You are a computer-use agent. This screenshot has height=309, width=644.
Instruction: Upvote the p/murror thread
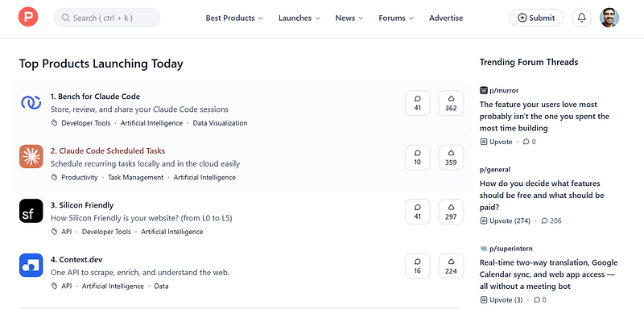(x=496, y=142)
